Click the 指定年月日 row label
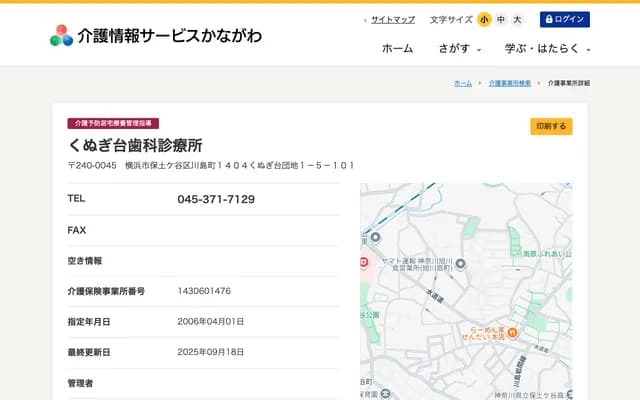 pos(89,322)
